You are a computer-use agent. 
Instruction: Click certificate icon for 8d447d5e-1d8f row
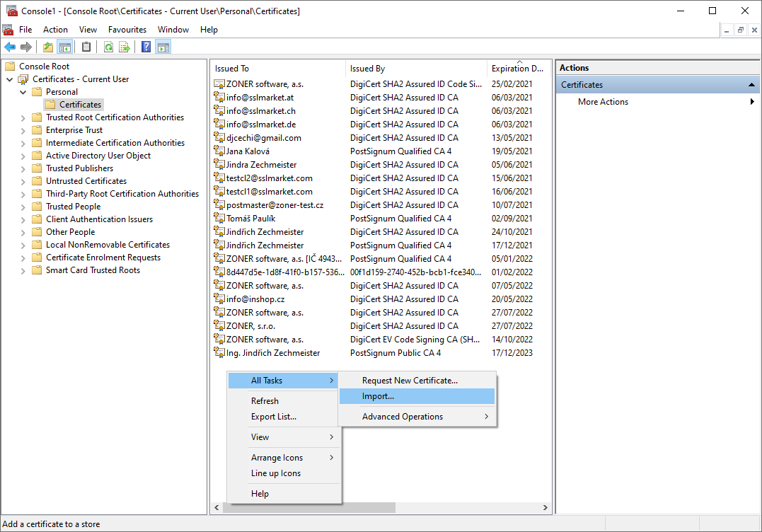coord(219,272)
